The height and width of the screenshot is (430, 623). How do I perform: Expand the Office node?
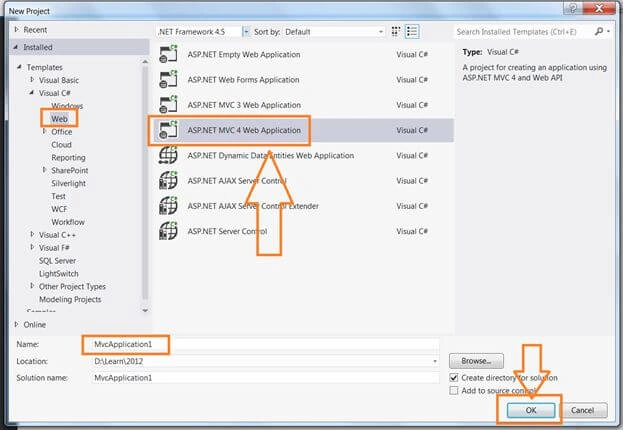pos(44,131)
